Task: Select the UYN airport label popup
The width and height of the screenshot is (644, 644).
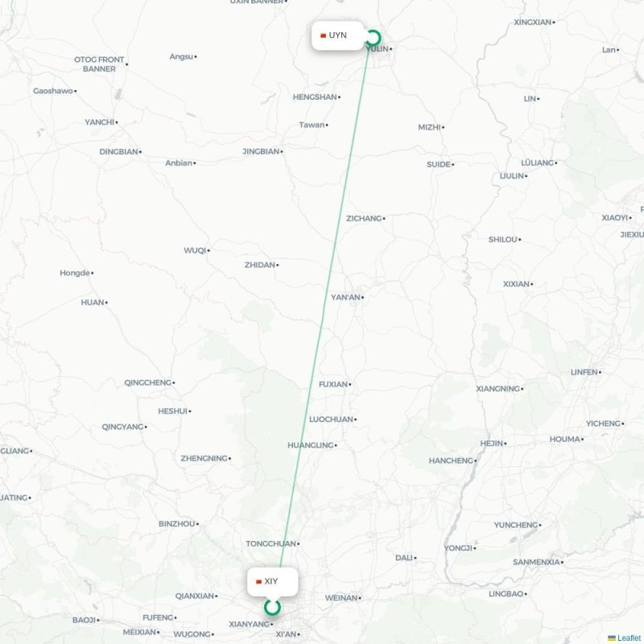Action: point(338,35)
